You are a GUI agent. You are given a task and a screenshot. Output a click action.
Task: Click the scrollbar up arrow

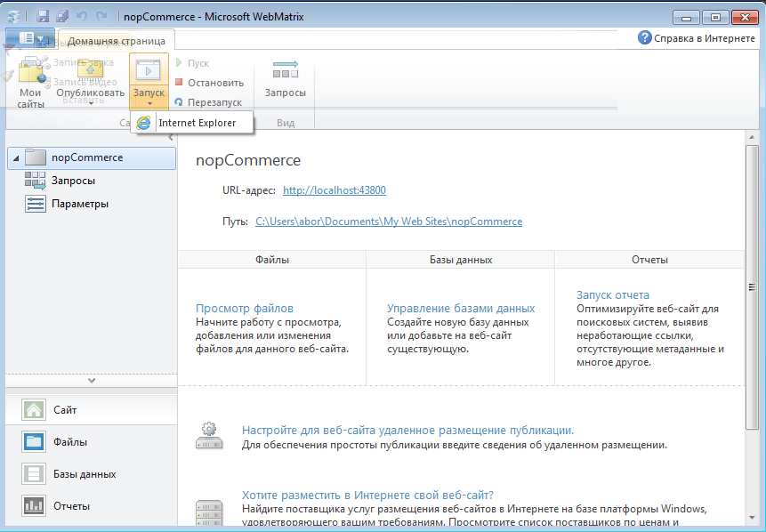click(752, 138)
